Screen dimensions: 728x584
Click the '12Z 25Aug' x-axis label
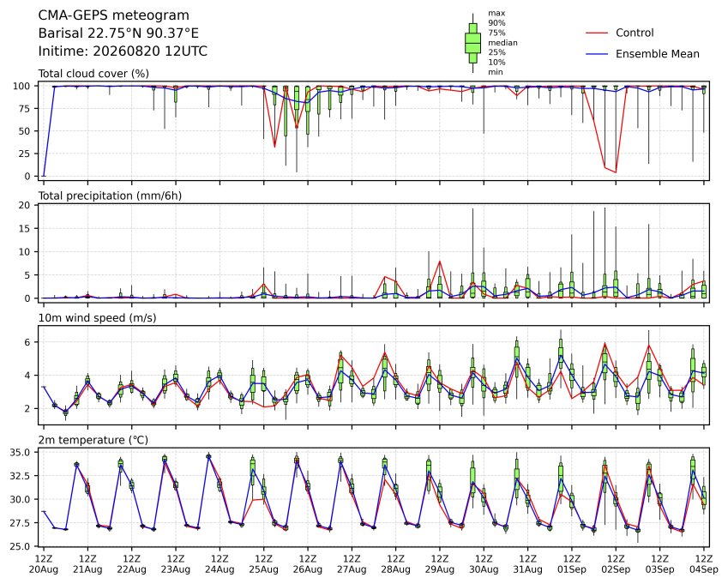(x=264, y=564)
